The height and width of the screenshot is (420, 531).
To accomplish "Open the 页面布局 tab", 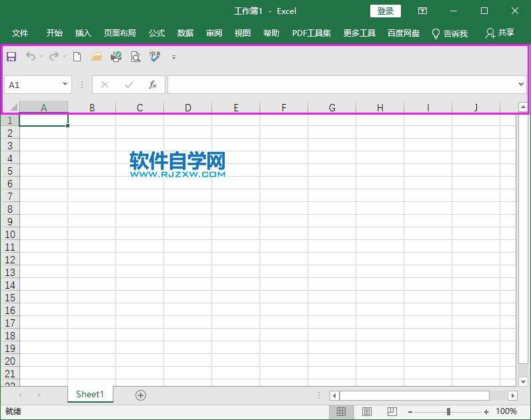I will tap(120, 33).
